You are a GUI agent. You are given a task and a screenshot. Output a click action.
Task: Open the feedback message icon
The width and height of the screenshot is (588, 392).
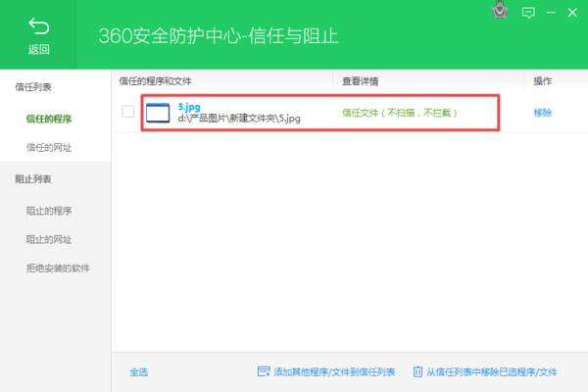pos(528,13)
